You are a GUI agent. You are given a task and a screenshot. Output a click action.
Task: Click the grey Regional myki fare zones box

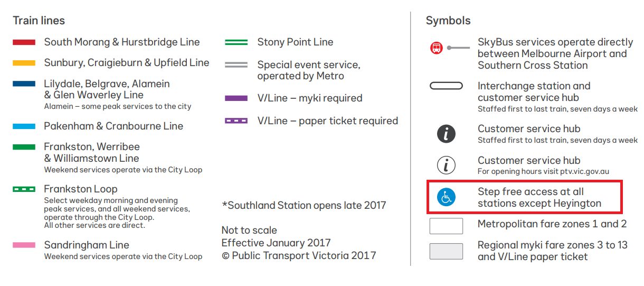click(446, 251)
